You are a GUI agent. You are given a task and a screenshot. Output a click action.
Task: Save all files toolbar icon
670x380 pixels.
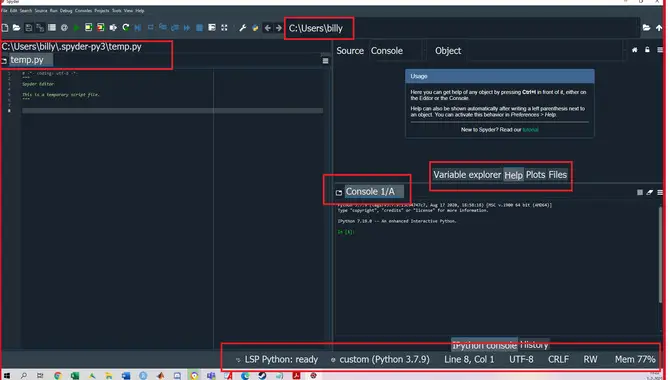pos(40,28)
